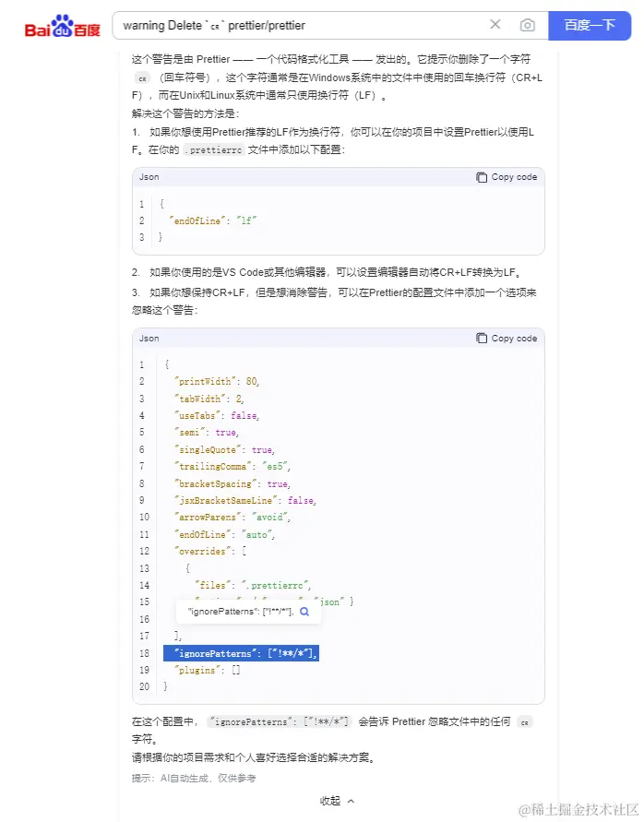Screen dimensions: 644x822
Task: Open the Baidu logo homepage link
Action: tap(62, 26)
